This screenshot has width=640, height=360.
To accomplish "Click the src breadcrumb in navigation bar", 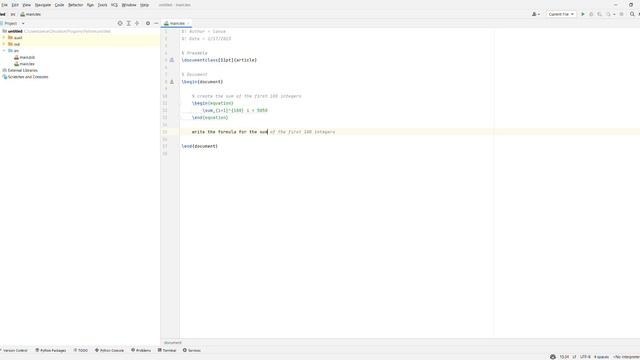I will (x=13, y=14).
